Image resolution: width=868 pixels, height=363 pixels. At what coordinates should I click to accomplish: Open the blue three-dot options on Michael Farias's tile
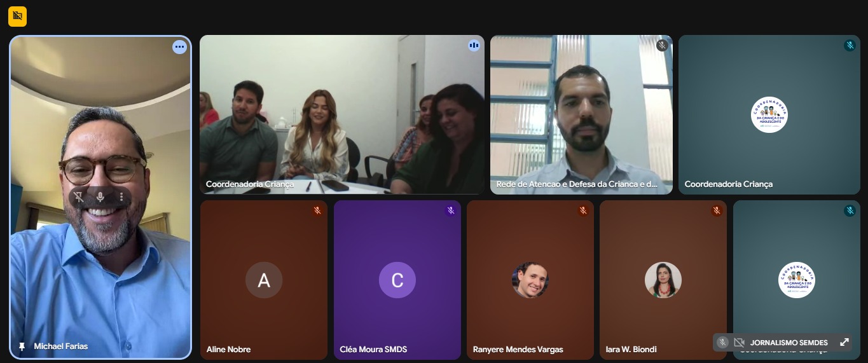pyautogui.click(x=179, y=46)
